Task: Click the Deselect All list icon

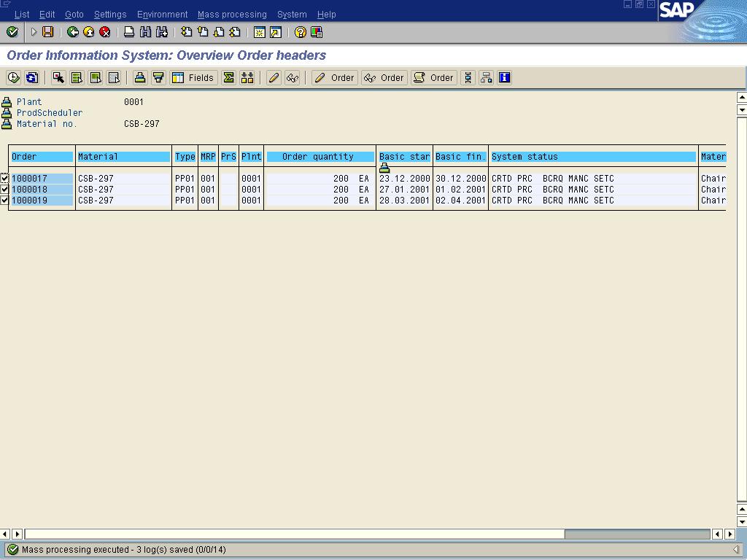Action: tap(114, 77)
